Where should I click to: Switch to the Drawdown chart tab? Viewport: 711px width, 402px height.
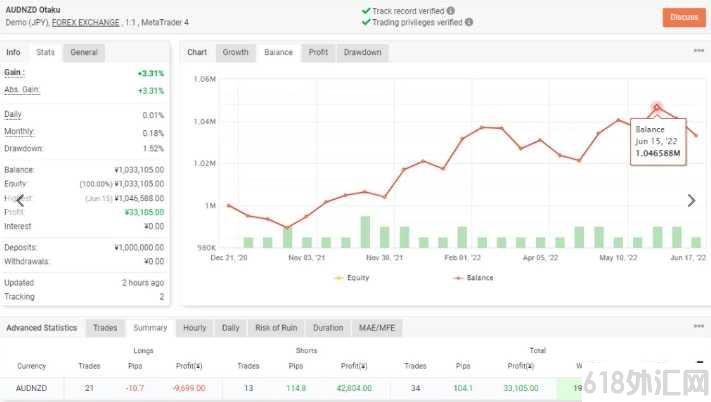(x=362, y=53)
